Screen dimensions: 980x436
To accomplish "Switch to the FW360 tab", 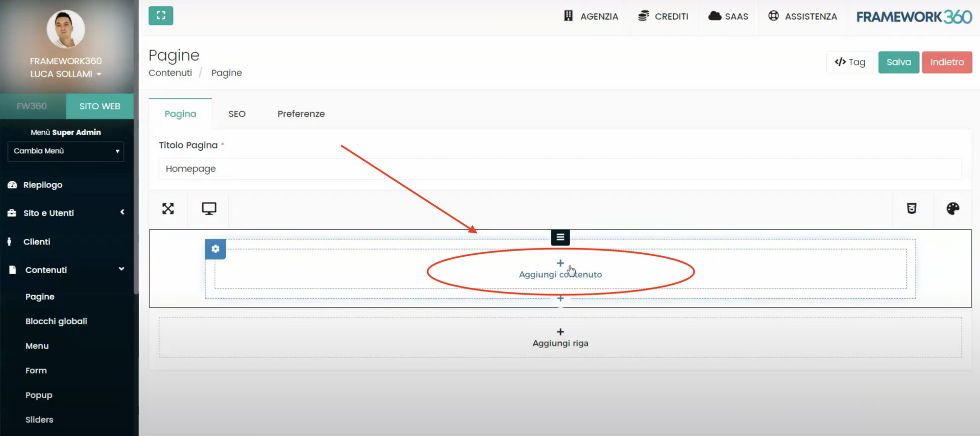I will (32, 106).
